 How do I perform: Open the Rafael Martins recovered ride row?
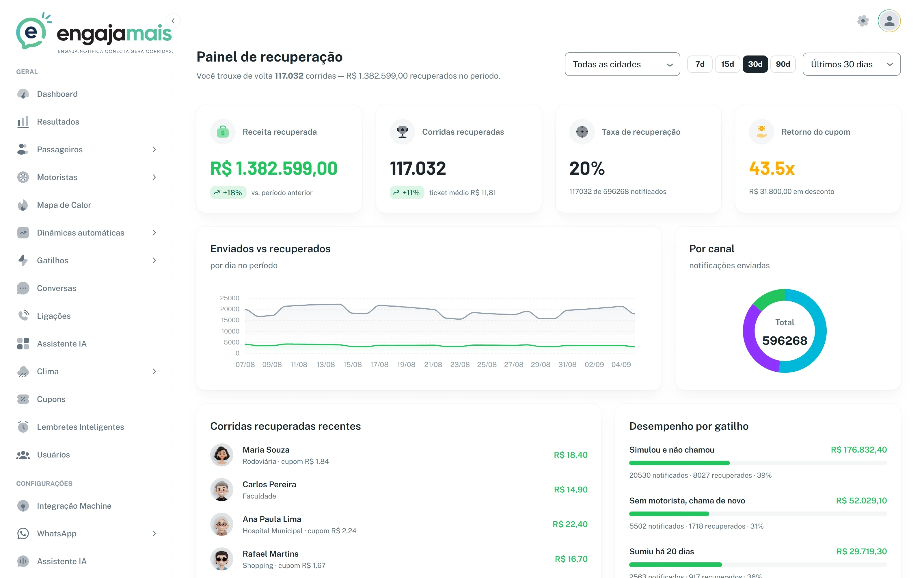click(x=399, y=559)
